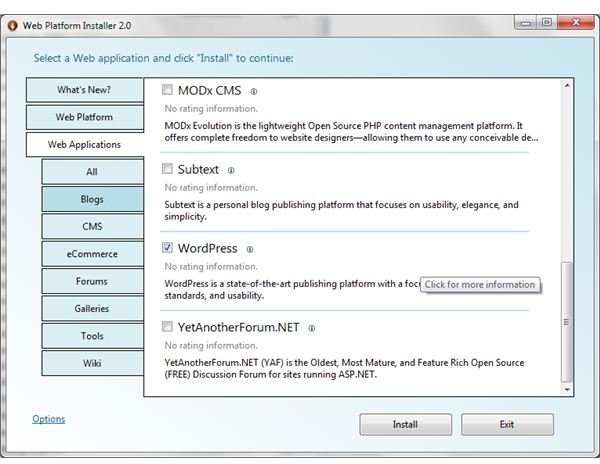Click the Subtext application title
The image size is (600, 464).
tap(198, 169)
